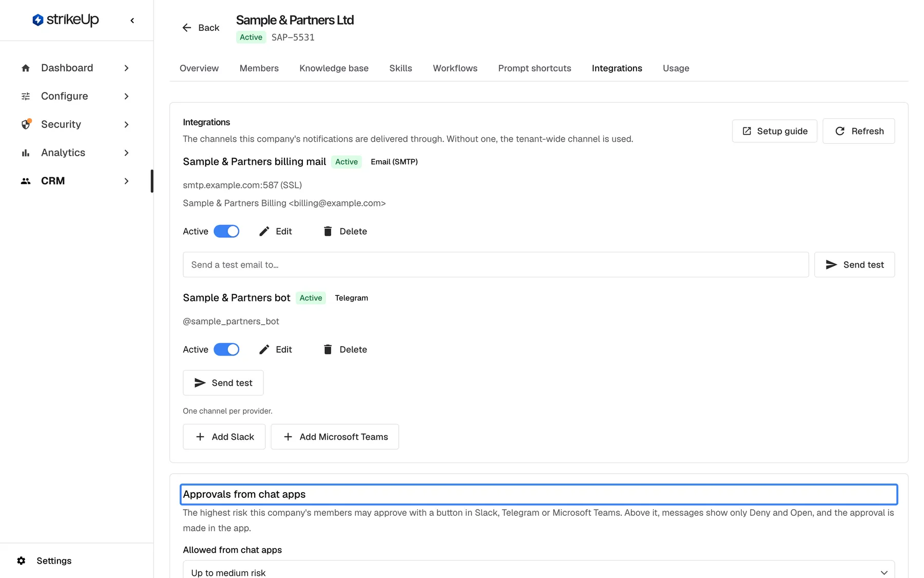
Task: Click plus icon on Add Microsoft Teams
Action: pos(288,437)
